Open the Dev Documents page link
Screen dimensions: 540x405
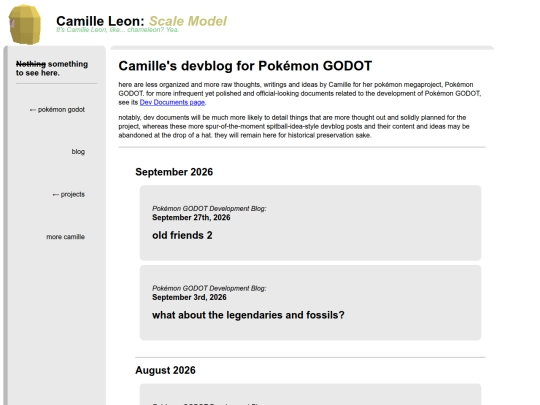(172, 102)
